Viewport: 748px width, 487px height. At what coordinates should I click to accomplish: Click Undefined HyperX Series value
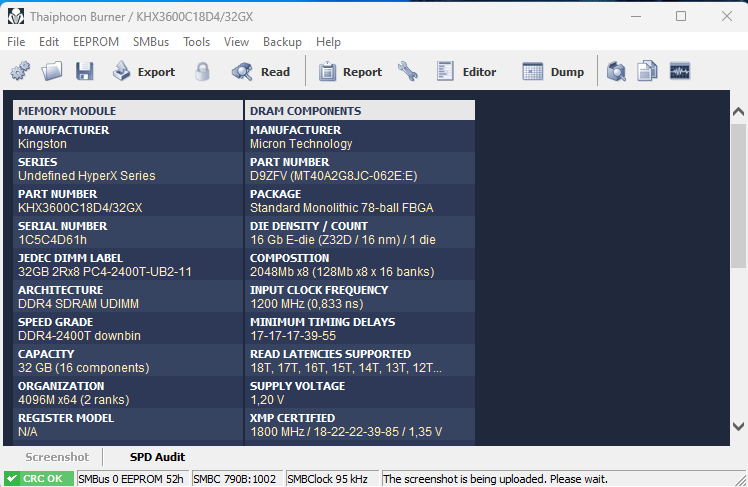click(x=87, y=176)
